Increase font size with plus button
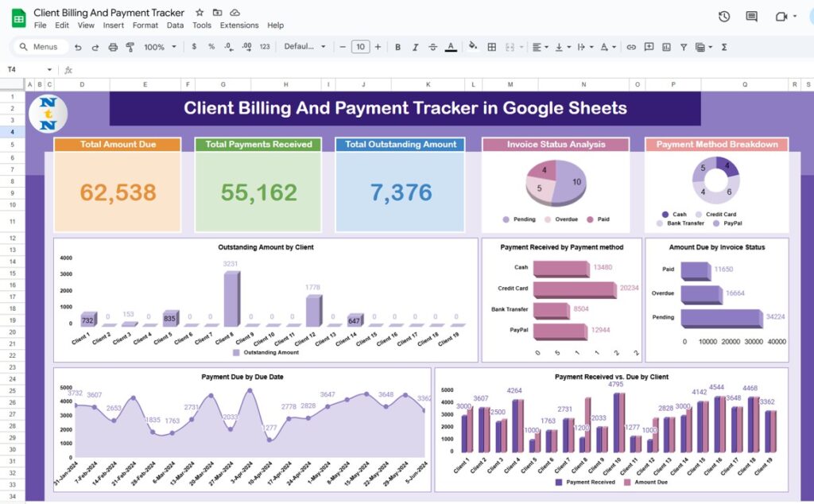The image size is (814, 504). point(378,47)
